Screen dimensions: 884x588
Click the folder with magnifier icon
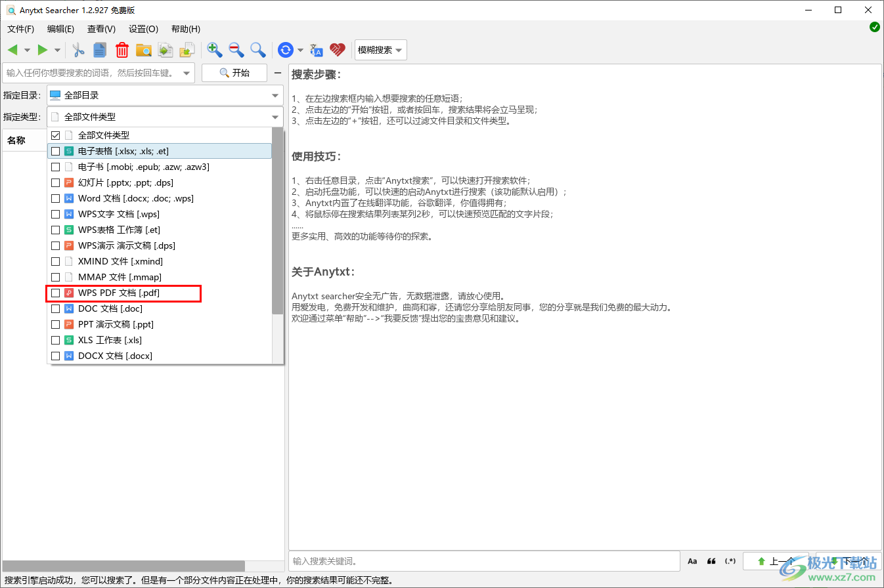pos(144,50)
